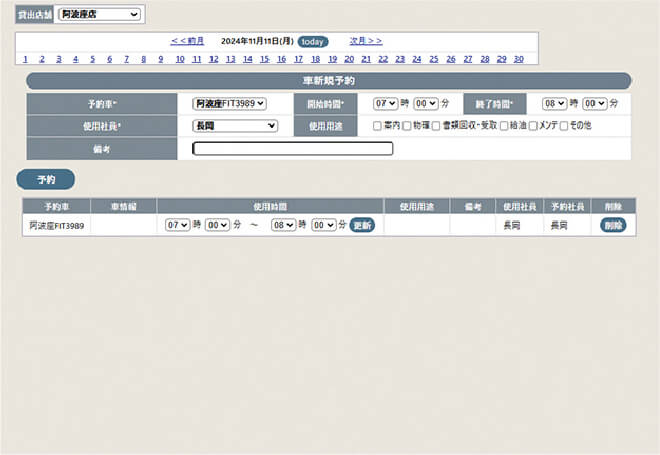Viewport: 660px width, 455px height.
Task: Open the 貸出店舗 store dropdown showing 阿波座店
Action: tap(99, 14)
